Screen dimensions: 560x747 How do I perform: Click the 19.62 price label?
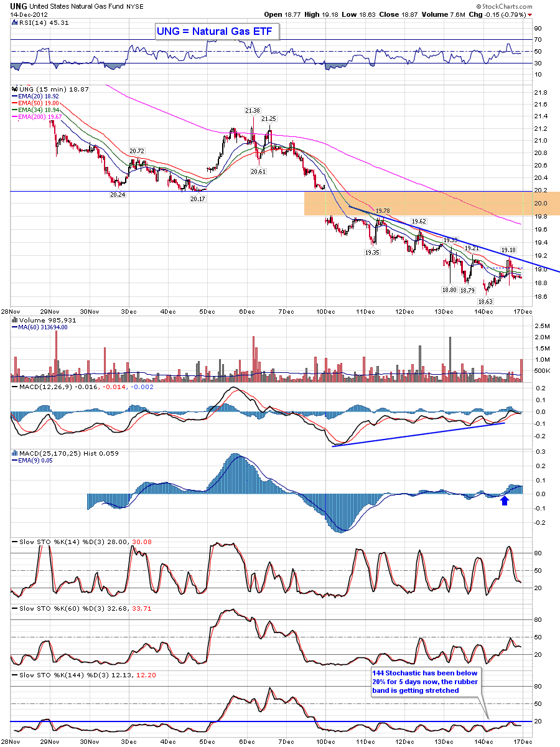click(419, 222)
